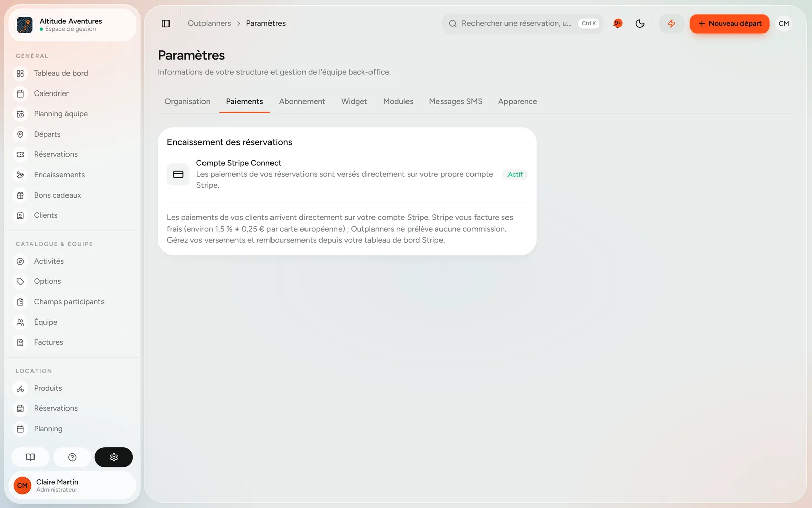This screenshot has height=508, width=812.
Task: Click the Activités compass icon
Action: pos(20,261)
